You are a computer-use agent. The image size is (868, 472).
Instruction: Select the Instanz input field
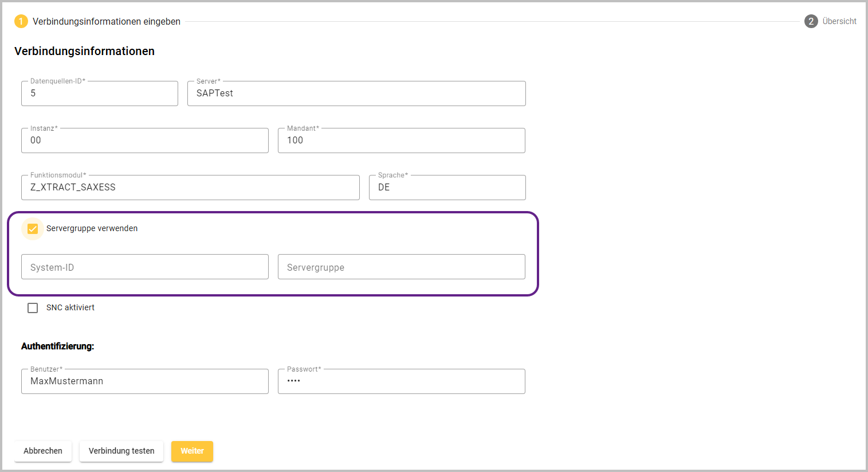pyautogui.click(x=144, y=141)
